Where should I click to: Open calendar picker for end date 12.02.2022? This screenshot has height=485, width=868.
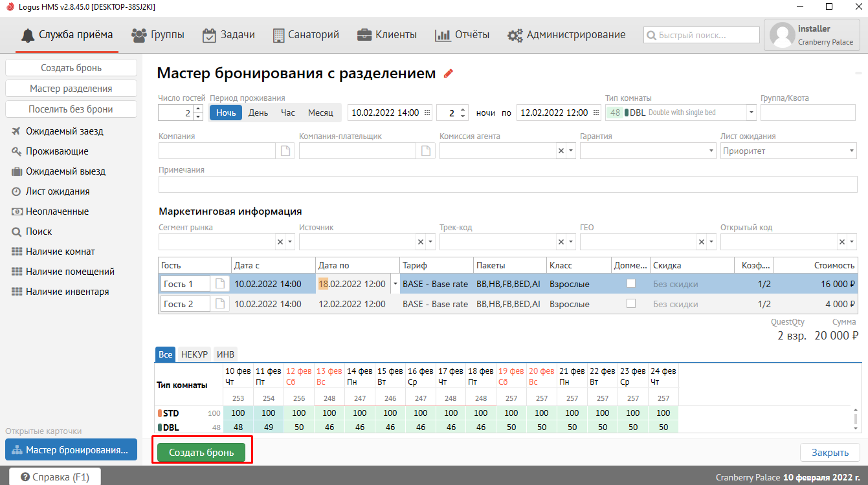point(595,113)
